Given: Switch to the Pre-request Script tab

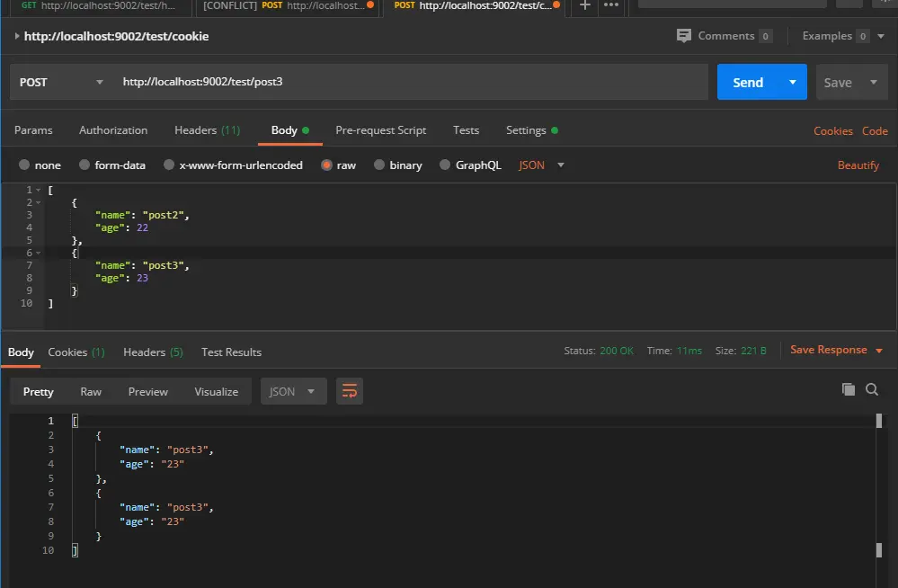Looking at the screenshot, I should tap(381, 130).
